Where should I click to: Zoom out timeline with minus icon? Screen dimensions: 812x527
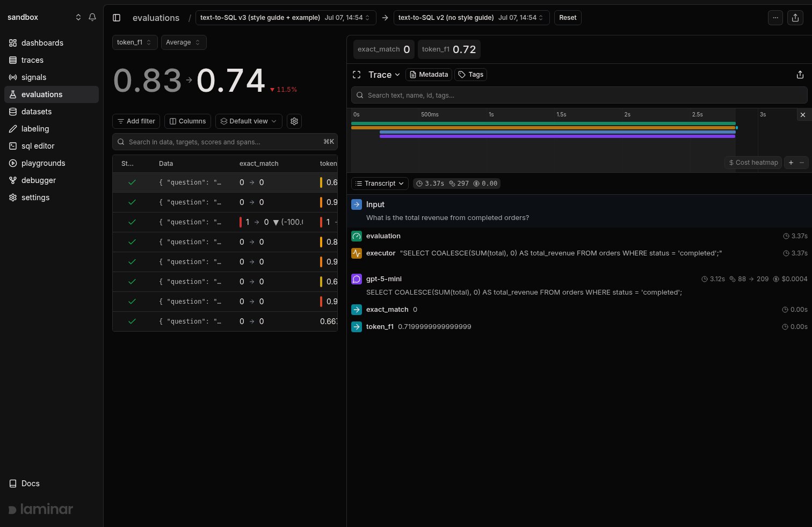(802, 163)
